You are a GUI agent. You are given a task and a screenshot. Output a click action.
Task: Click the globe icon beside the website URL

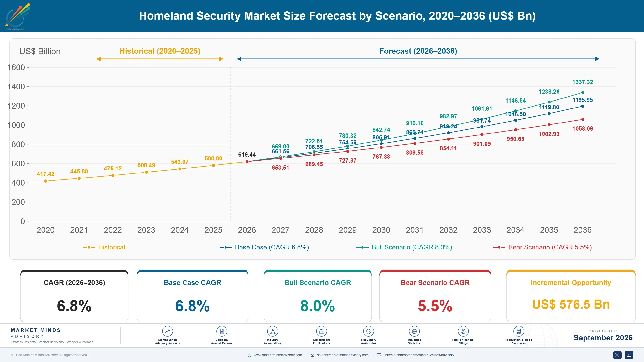click(249, 355)
